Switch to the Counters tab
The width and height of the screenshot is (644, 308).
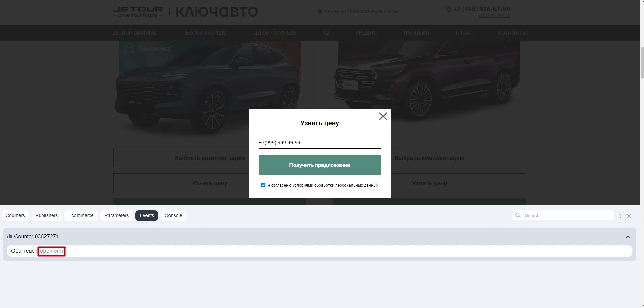(15, 216)
